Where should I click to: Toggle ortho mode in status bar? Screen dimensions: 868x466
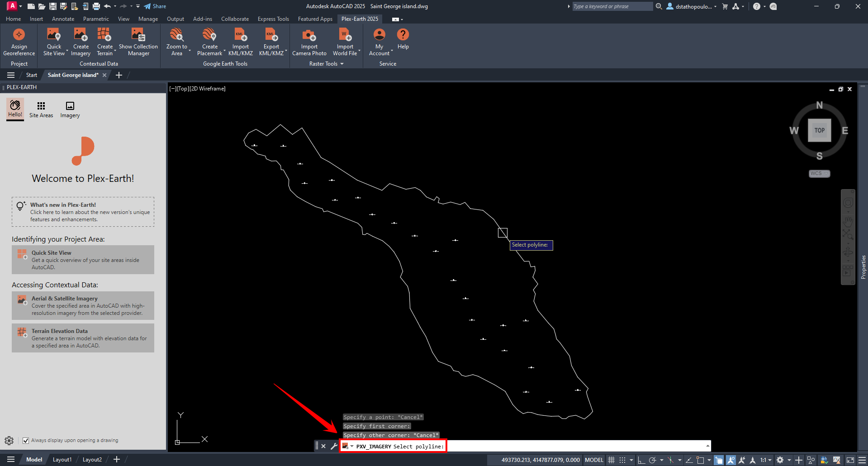(x=641, y=460)
